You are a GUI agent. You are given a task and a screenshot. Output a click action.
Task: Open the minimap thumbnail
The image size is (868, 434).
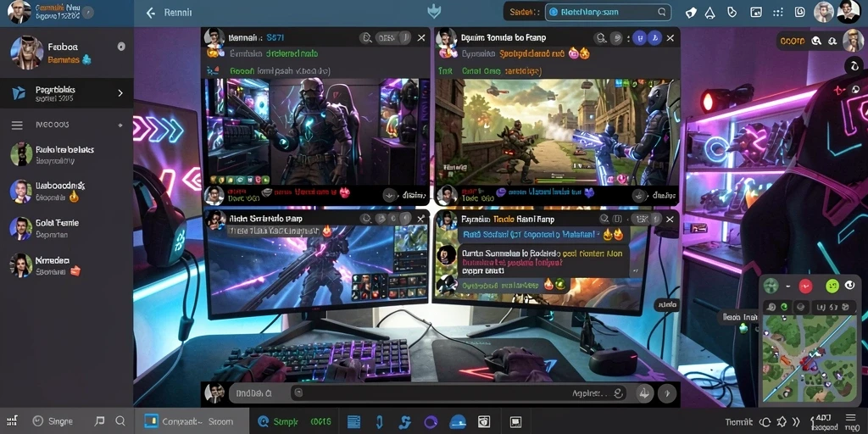click(810, 359)
